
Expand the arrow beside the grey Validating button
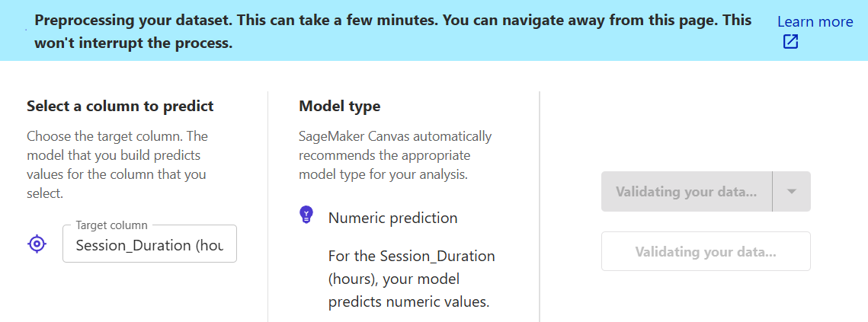792,191
